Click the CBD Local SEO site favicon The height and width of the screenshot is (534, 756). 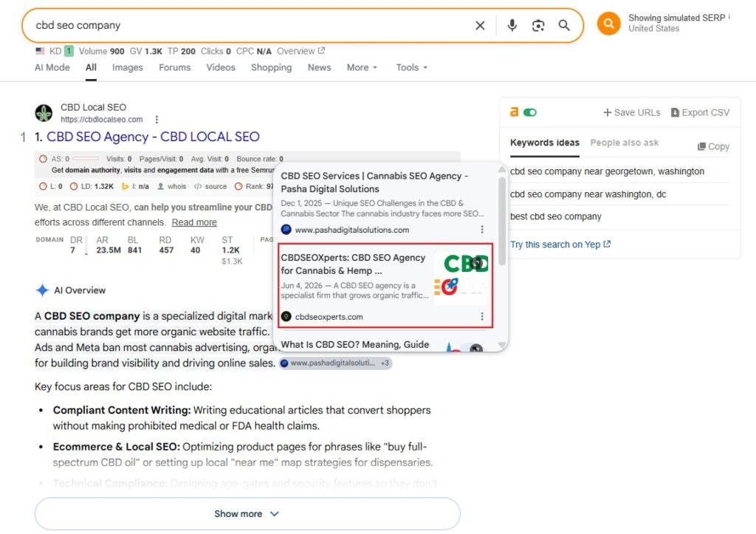point(44,113)
